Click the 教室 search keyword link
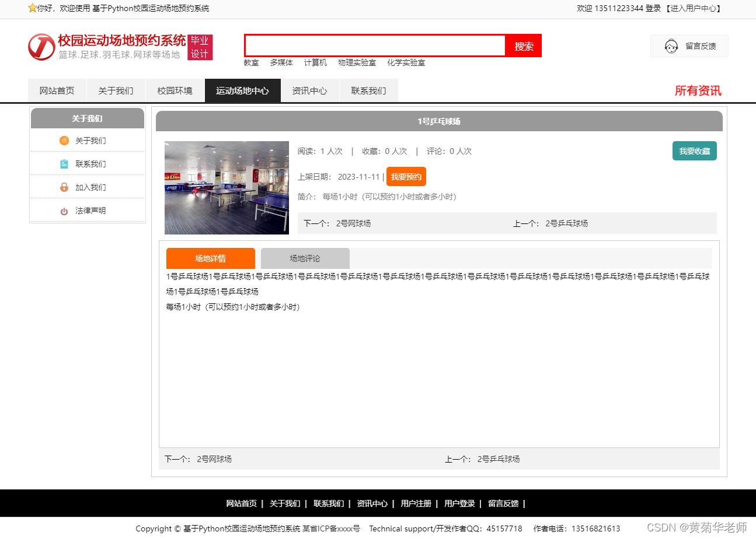756x539 pixels. 251,62
